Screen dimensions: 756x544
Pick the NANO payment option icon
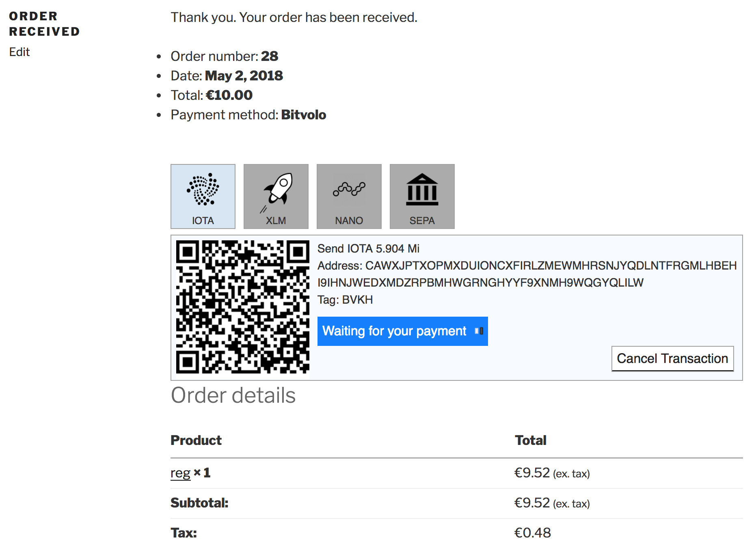pyautogui.click(x=349, y=189)
